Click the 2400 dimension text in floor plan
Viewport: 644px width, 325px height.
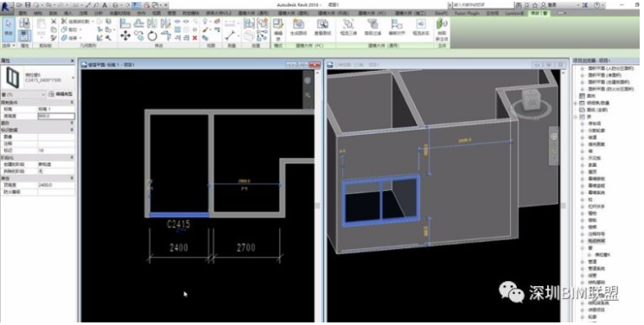point(179,247)
